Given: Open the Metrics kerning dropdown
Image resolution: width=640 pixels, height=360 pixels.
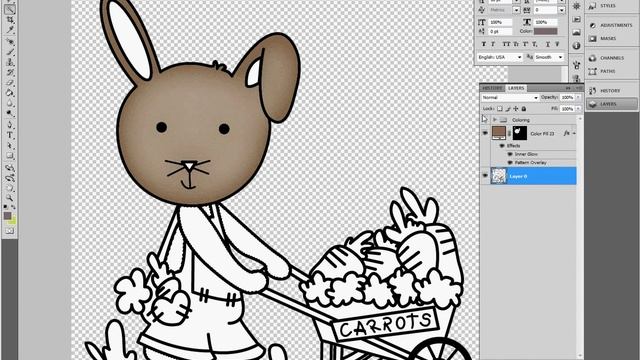Looking at the screenshot, I should coord(516,10).
